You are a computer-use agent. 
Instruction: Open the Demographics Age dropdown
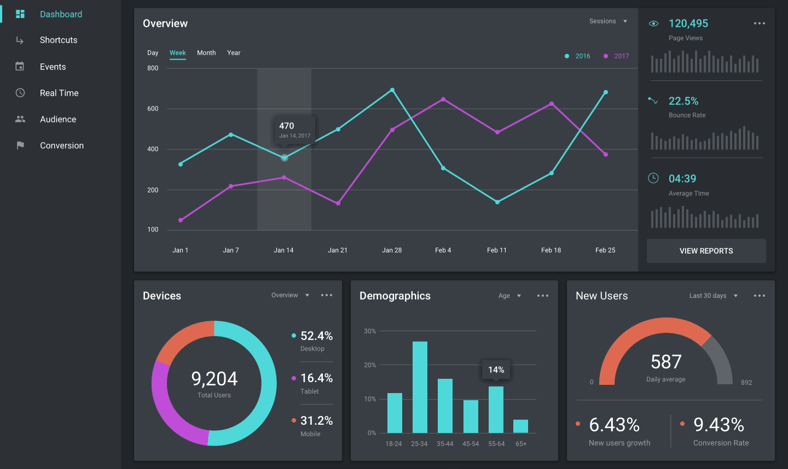[x=510, y=296]
